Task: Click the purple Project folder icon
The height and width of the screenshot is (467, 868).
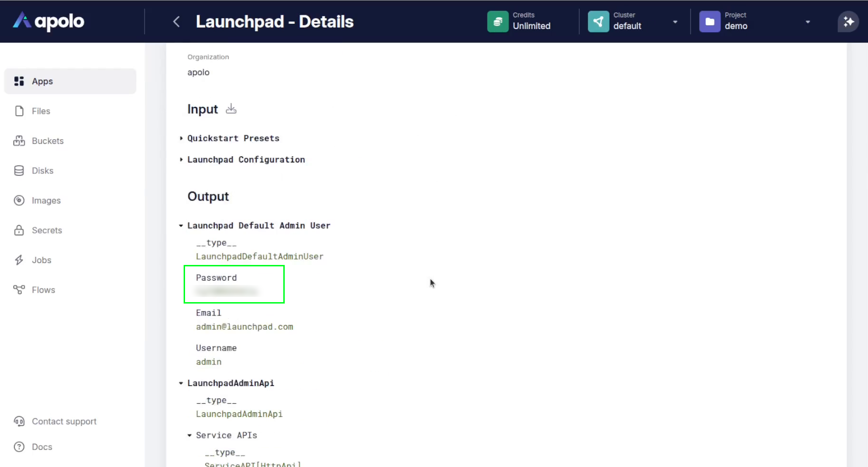Action: [709, 21]
